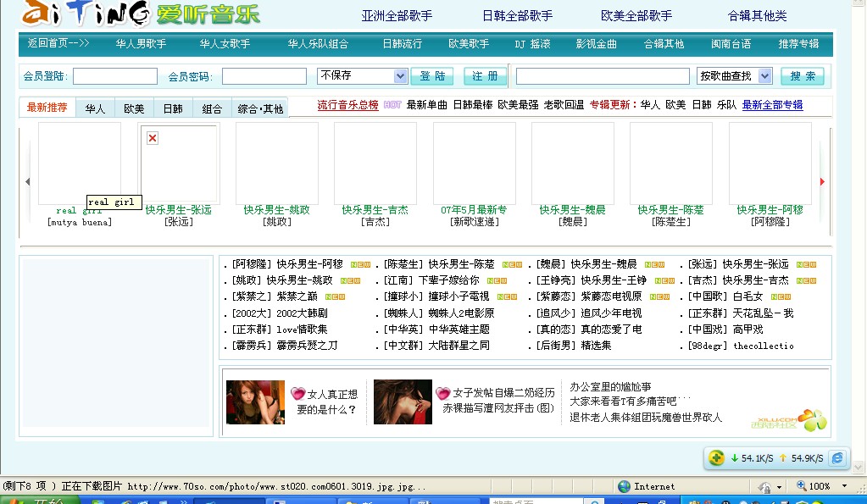
Task: Click the AiTing 爱听音乐 site logo
Action: tap(141, 14)
